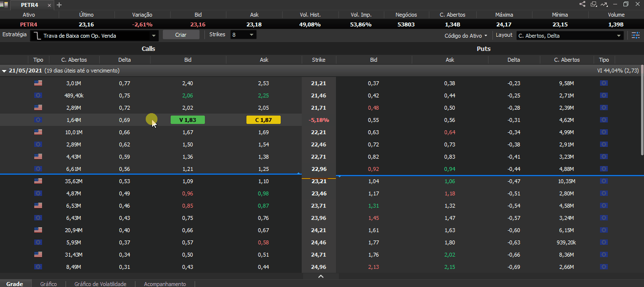Click the call ask 1,10 at strike 23,21

pyautogui.click(x=264, y=181)
